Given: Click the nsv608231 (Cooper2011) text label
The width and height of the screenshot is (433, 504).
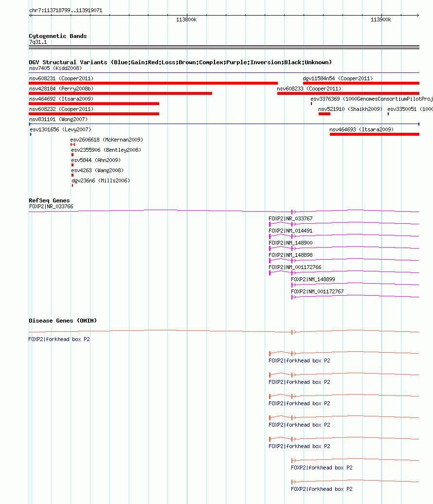Looking at the screenshot, I should (61, 78).
